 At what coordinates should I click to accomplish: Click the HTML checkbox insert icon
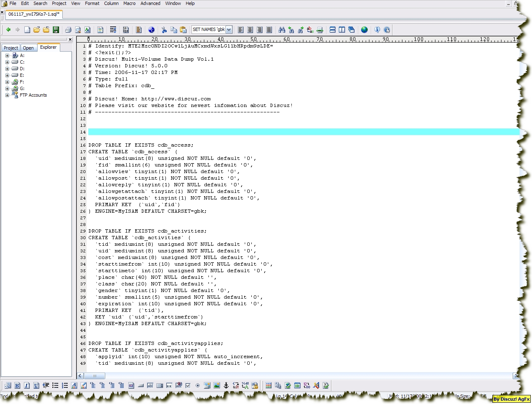click(x=188, y=385)
